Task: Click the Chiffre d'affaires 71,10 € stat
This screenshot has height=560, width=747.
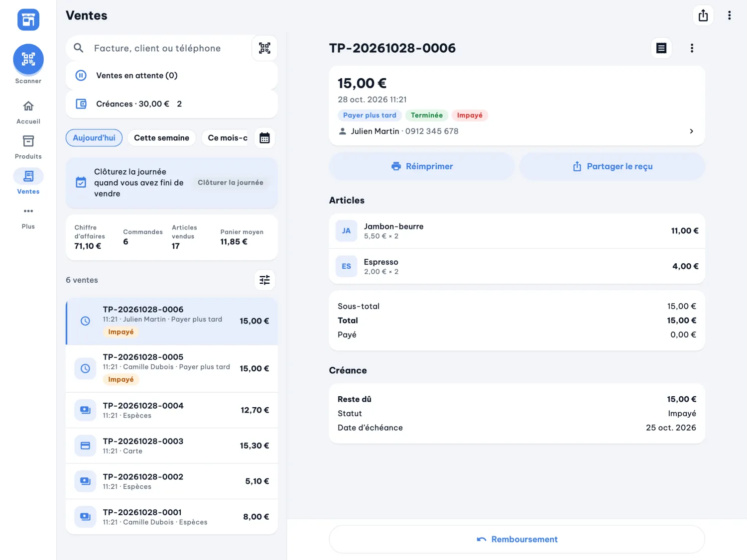Action: point(90,237)
